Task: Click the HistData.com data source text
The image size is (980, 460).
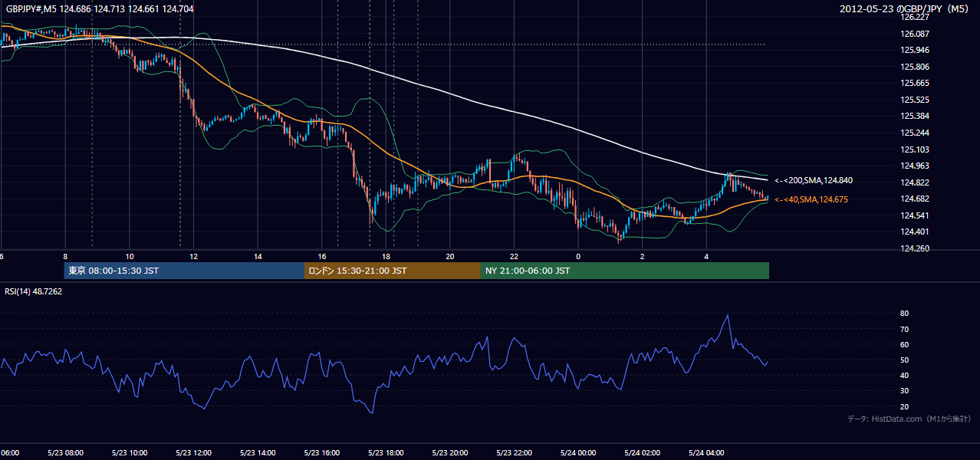Action: point(909,419)
